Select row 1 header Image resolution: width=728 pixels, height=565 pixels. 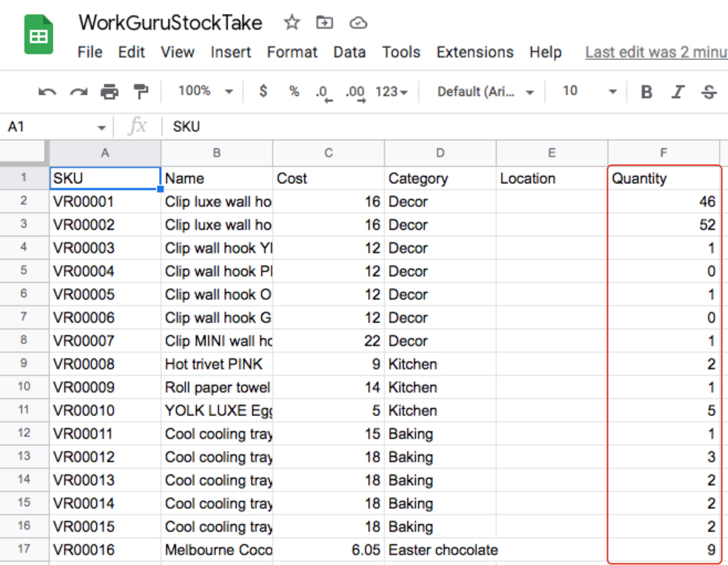[x=24, y=178]
